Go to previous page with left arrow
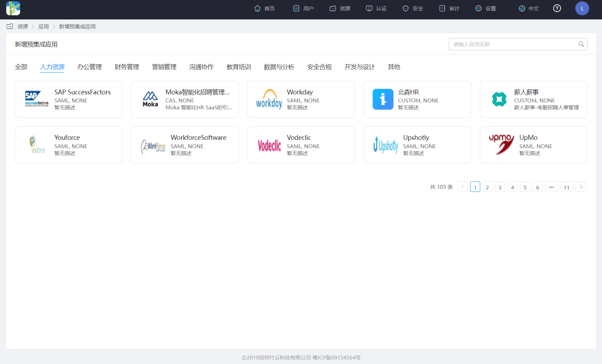 463,187
